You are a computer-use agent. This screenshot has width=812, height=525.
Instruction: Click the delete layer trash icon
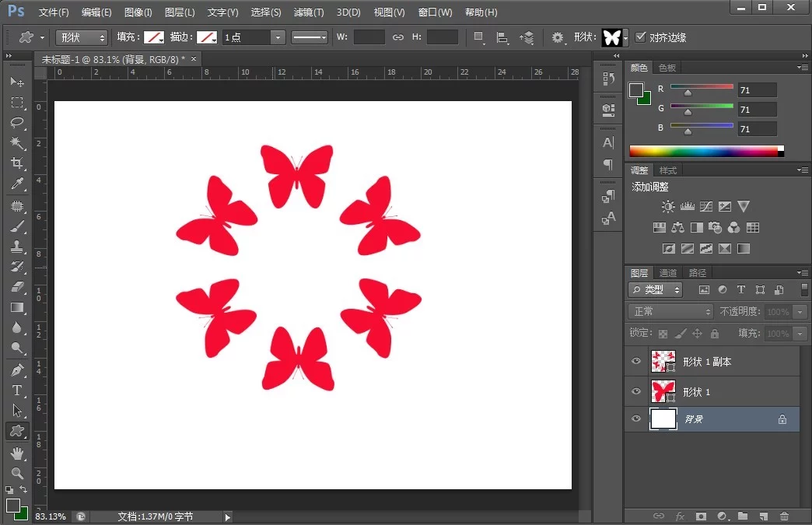pyautogui.click(x=784, y=516)
